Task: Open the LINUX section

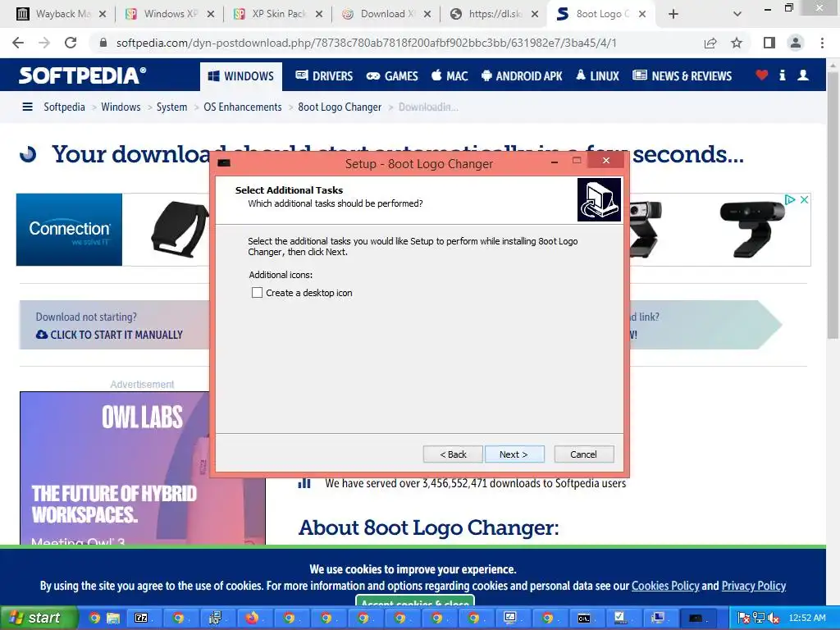Action: tap(597, 76)
